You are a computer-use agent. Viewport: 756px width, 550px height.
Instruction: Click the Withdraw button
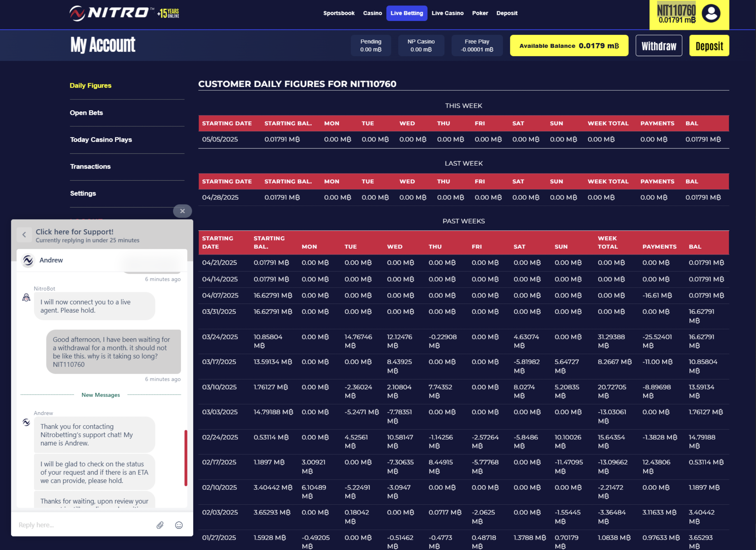coord(659,46)
